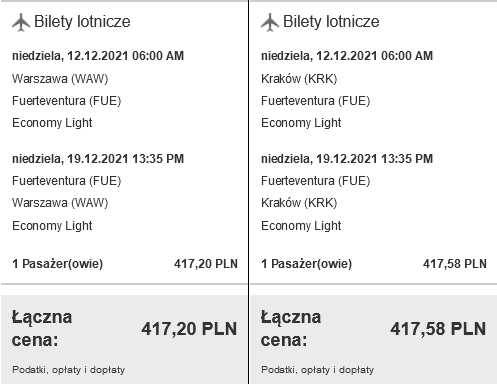This screenshot has height=384, width=497.
Task: Click the airplane icon in the right panel
Action: pyautogui.click(x=270, y=22)
